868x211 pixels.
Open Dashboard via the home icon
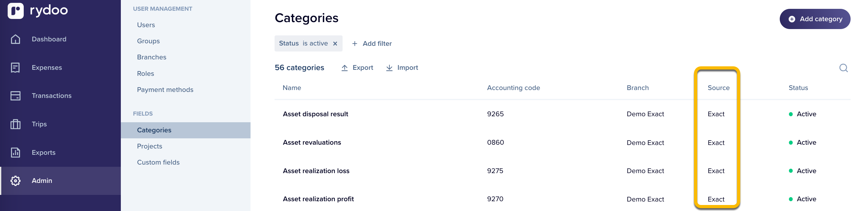(x=15, y=39)
